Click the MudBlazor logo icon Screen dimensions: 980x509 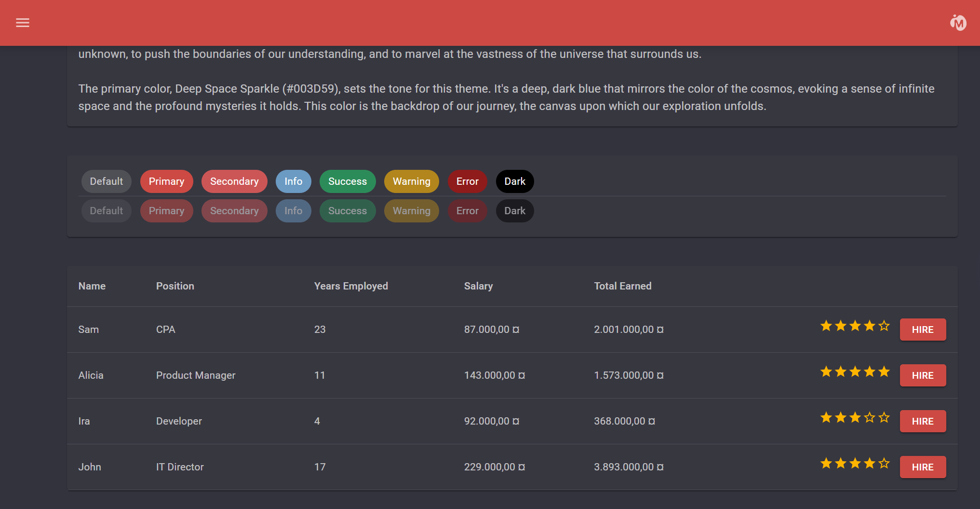[958, 23]
